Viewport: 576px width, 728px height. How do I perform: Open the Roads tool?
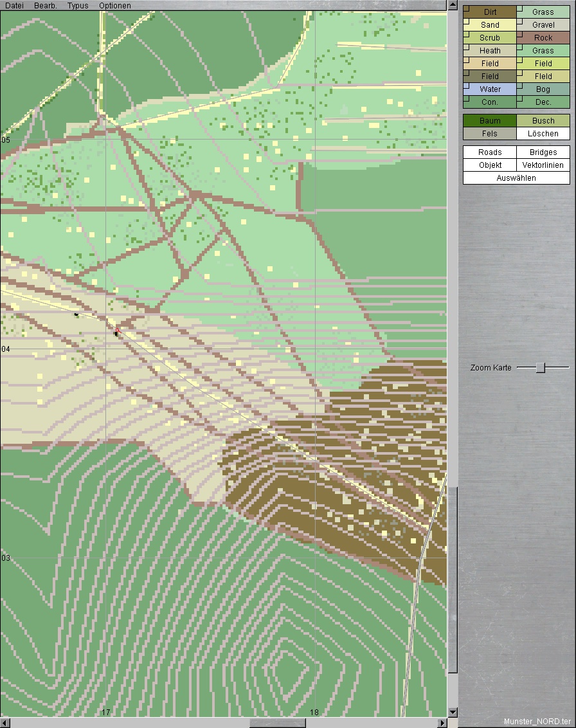[490, 152]
